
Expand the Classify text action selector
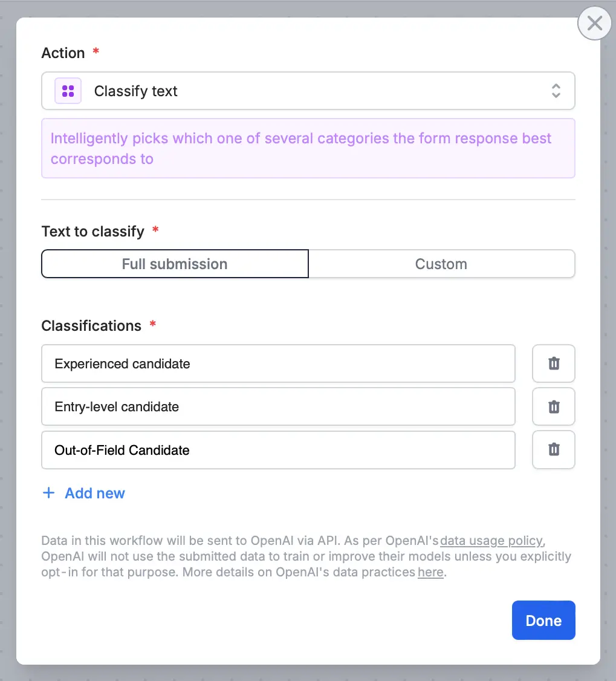pyautogui.click(x=308, y=90)
